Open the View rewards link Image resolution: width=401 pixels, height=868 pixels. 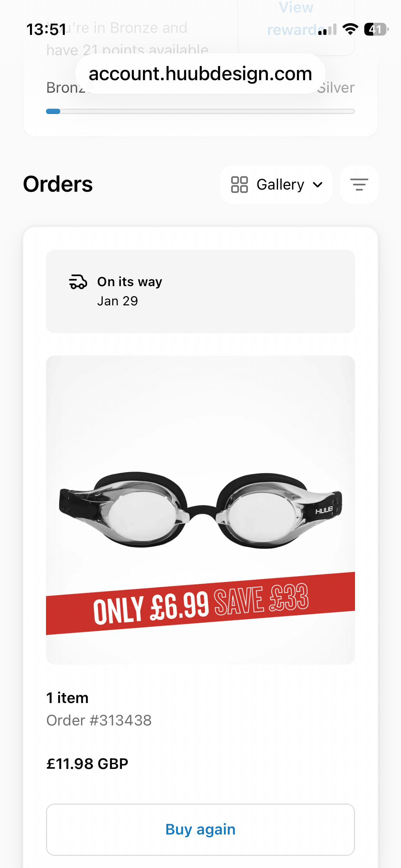296,19
